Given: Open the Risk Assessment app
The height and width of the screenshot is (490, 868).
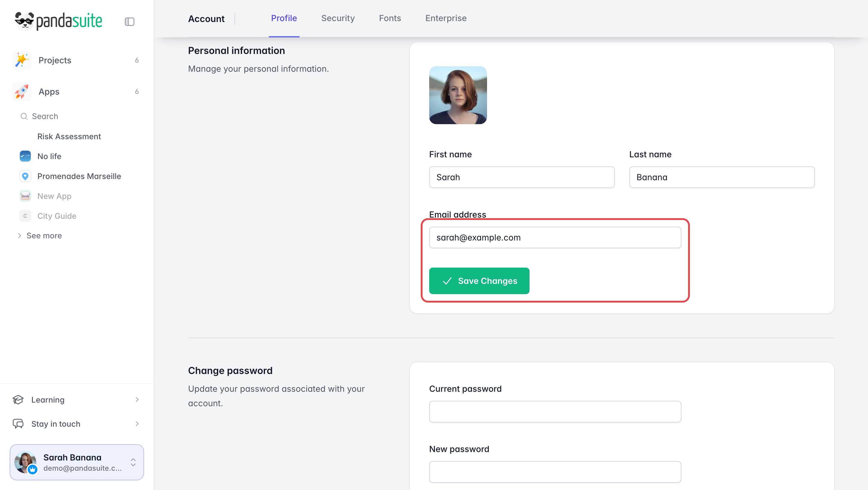Looking at the screenshot, I should 69,137.
